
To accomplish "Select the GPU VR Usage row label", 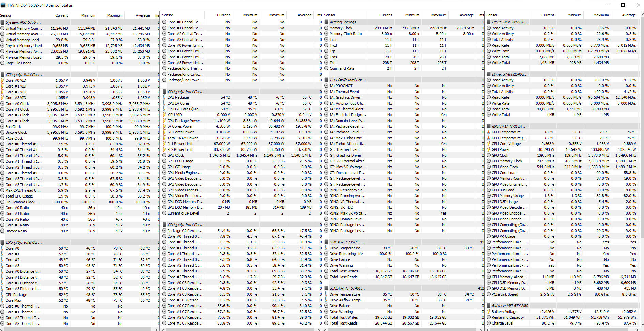I will pyautogui.click(x=503, y=236).
